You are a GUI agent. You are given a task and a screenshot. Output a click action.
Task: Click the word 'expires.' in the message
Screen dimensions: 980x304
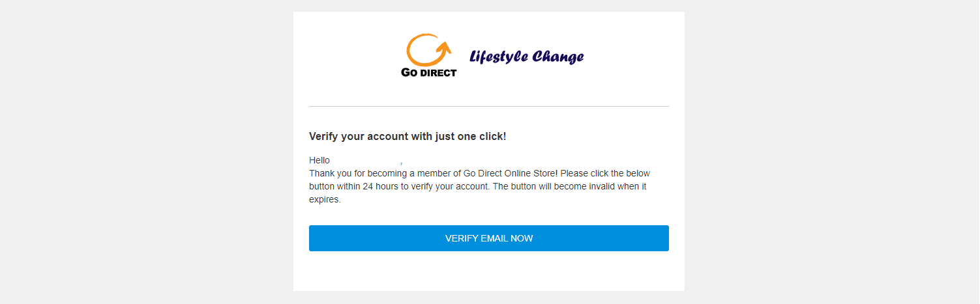[x=325, y=200]
